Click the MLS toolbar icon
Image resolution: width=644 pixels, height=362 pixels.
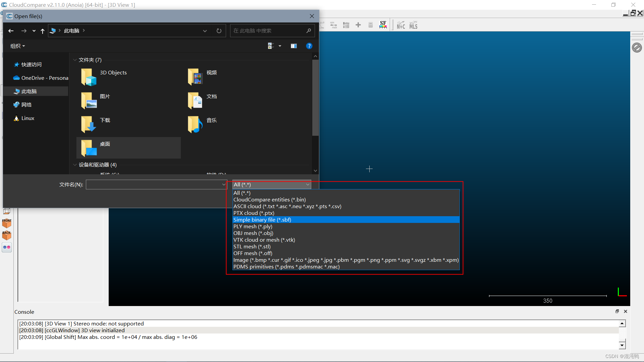pos(413,25)
